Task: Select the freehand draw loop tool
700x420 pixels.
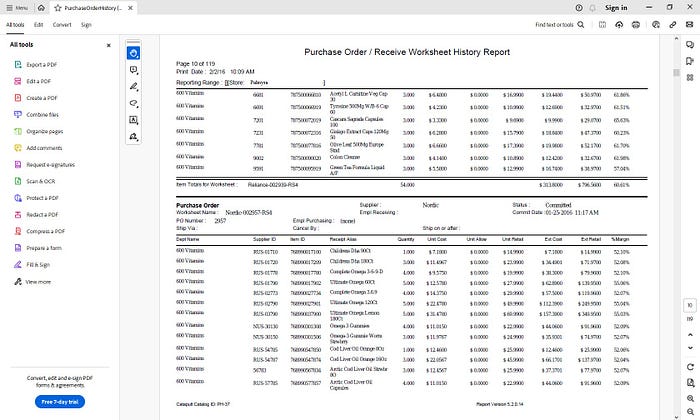Action: pos(133,104)
